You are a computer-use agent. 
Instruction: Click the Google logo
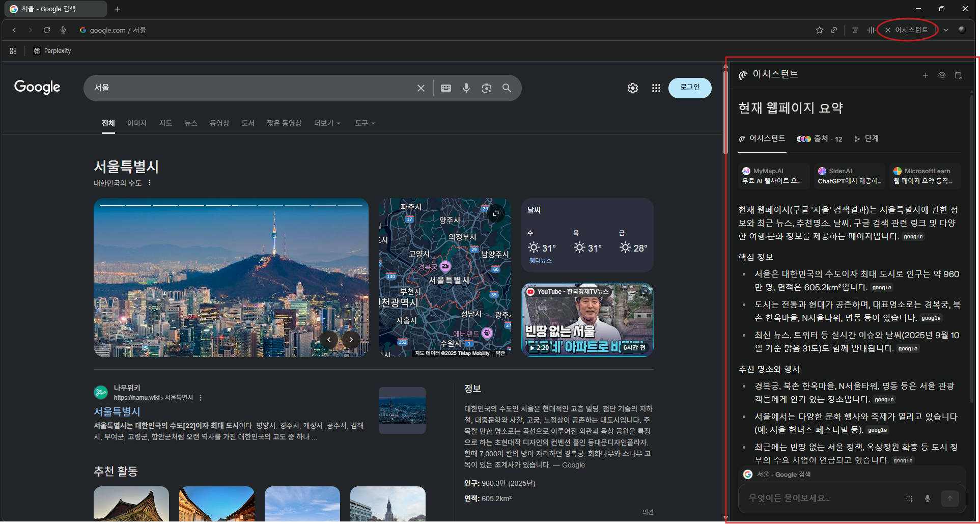(37, 87)
